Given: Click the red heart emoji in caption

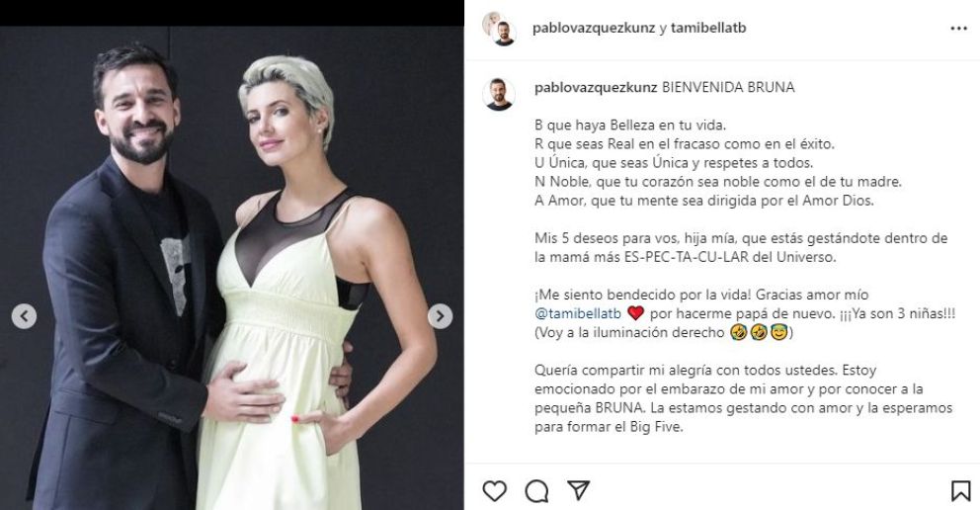Looking at the screenshot, I should click(x=635, y=313).
